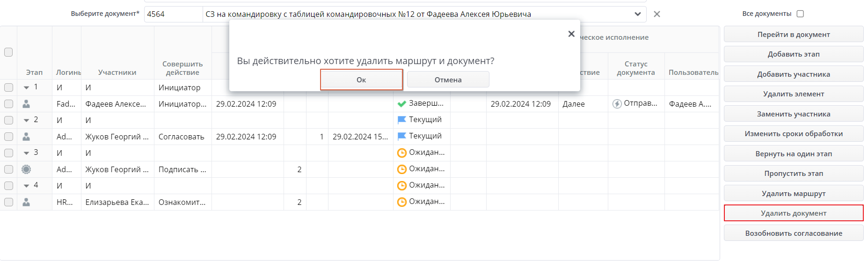Click the Фадеев А.... user cell
The height and width of the screenshot is (269, 868).
(x=692, y=104)
